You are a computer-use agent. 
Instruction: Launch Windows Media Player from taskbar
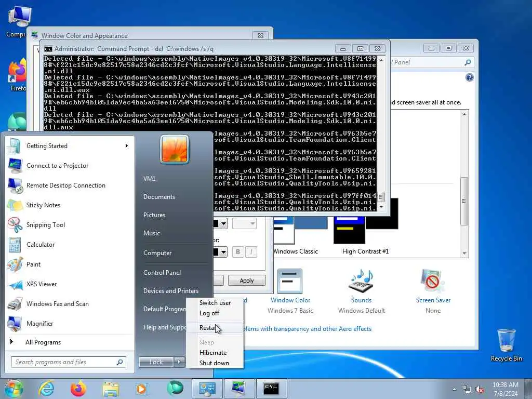[x=142, y=389]
